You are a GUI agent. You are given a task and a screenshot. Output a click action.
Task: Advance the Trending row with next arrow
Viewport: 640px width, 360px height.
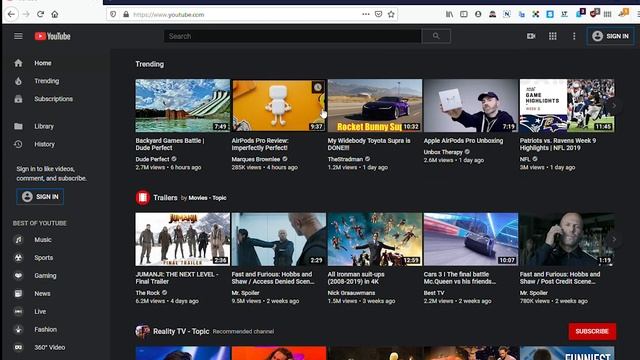point(614,106)
